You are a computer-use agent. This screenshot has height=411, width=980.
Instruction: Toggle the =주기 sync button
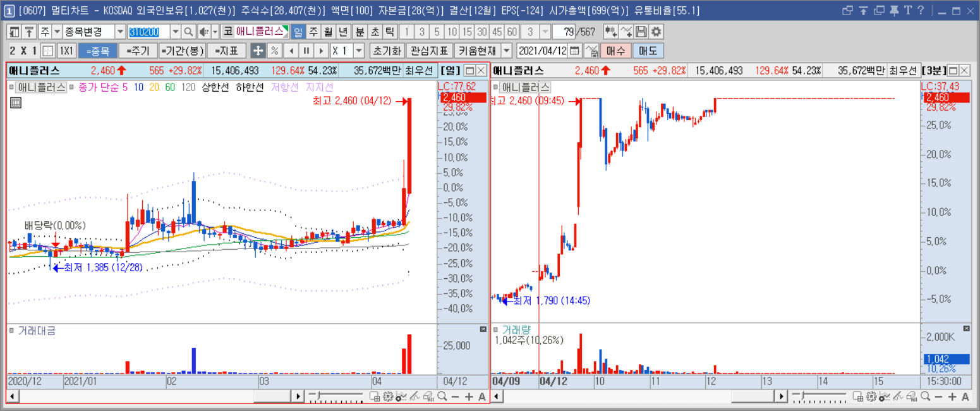[137, 51]
